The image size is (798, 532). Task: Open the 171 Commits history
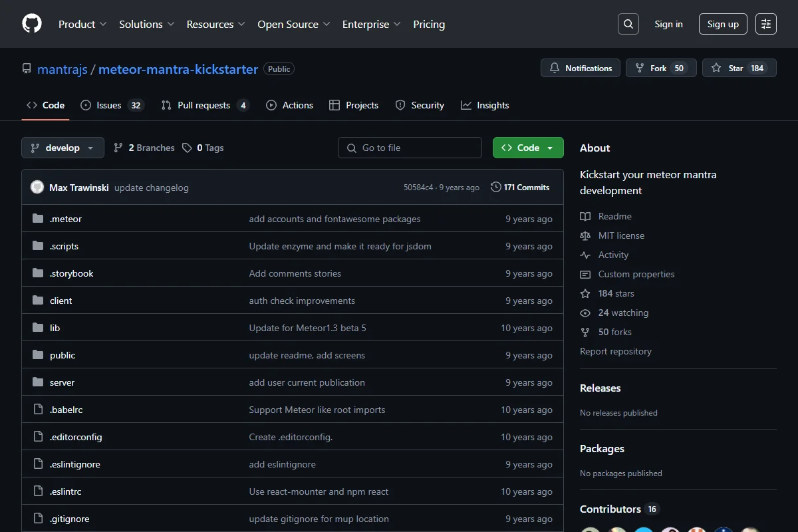click(520, 188)
